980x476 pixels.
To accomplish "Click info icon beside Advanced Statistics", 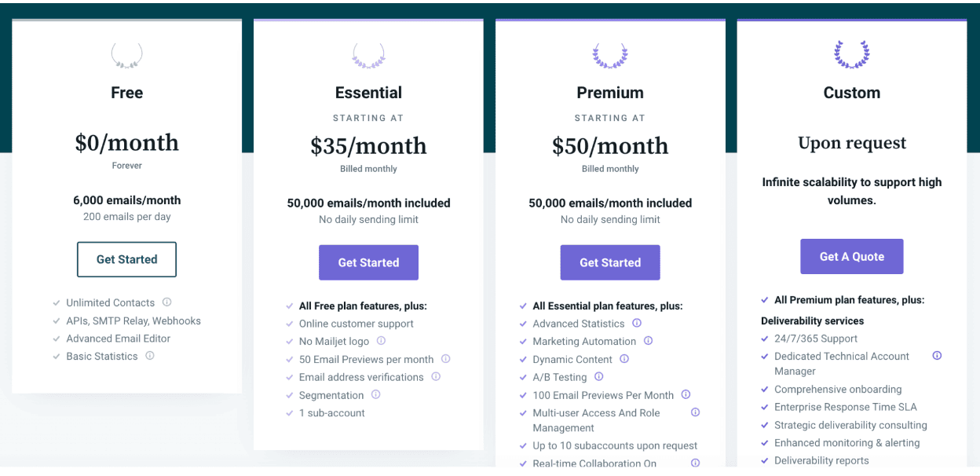I will pyautogui.click(x=637, y=323).
